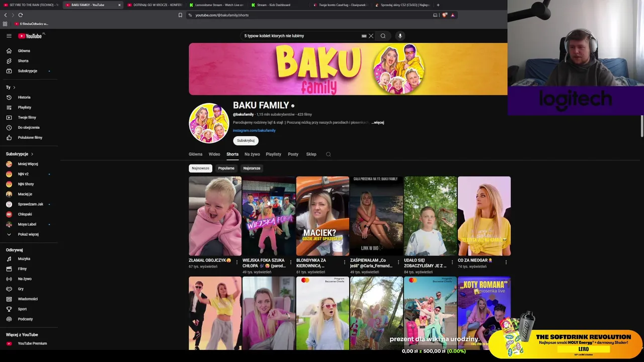Open Mniej Więcej subscription channel

pos(29,164)
